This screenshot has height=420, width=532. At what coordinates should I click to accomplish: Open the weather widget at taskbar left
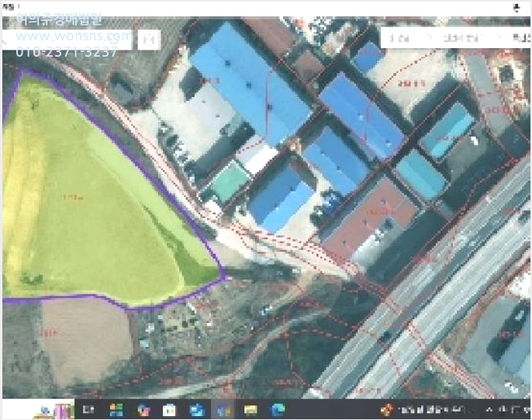click(54, 410)
